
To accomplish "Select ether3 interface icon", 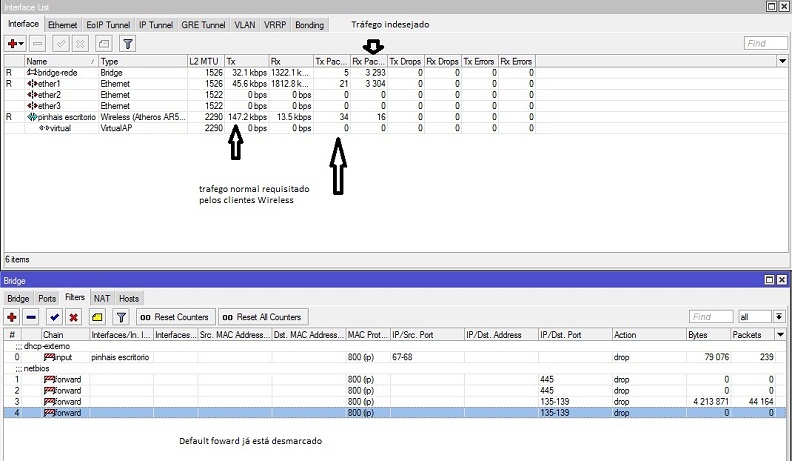I will click(x=32, y=106).
